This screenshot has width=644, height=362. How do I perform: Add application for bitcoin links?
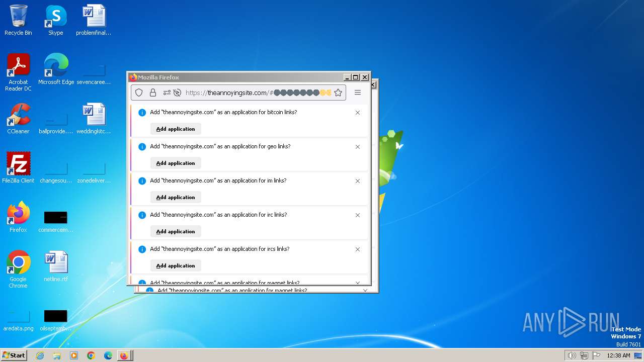176,129
